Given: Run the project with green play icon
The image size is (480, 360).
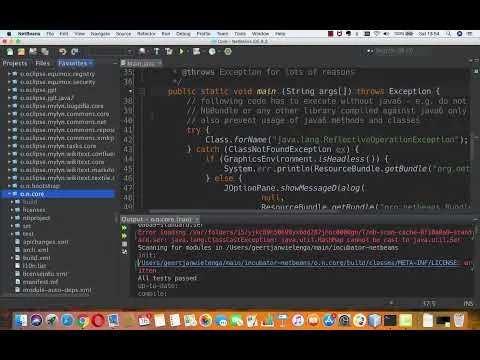Looking at the screenshot, I should [182, 52].
